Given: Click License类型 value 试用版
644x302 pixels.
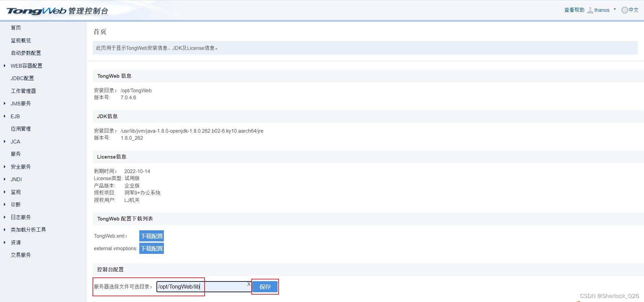Looking at the screenshot, I should click(x=132, y=178).
